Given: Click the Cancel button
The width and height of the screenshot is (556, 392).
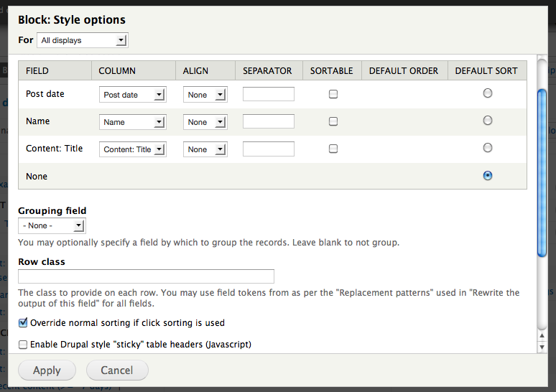Looking at the screenshot, I should tap(117, 370).
